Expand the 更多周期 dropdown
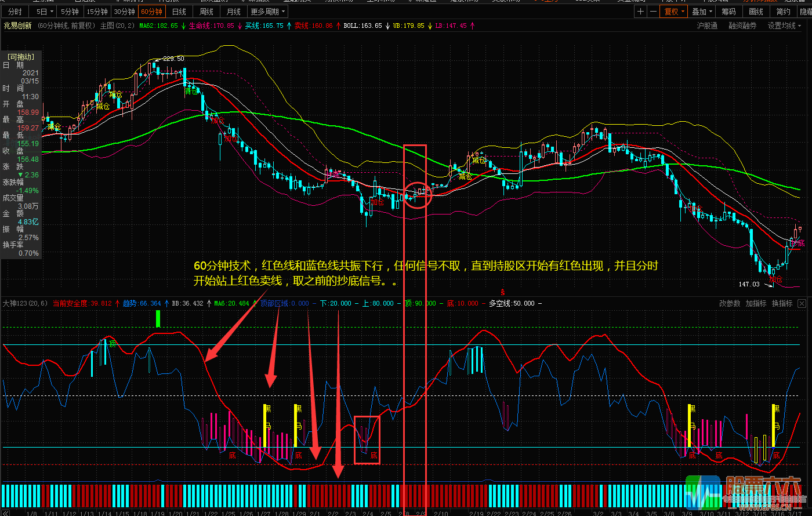812x516 pixels. (268, 12)
